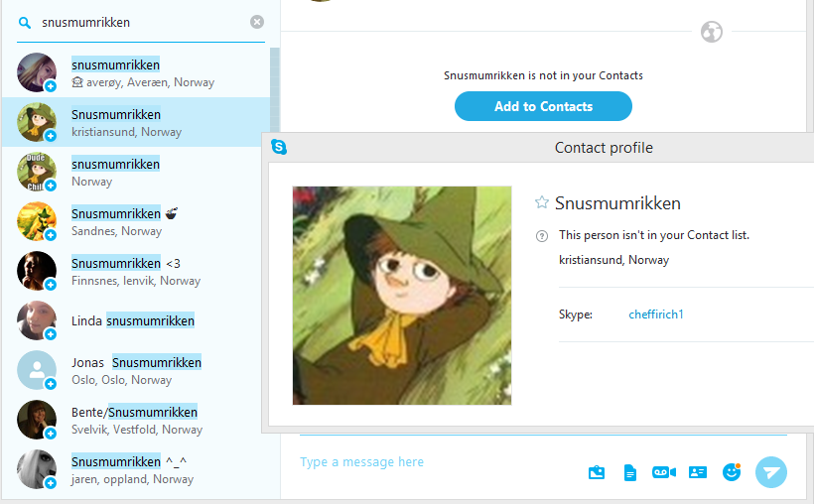Click the Skype logo in Contact profile title bar
This screenshot has height=504, width=814.
pos(279,147)
